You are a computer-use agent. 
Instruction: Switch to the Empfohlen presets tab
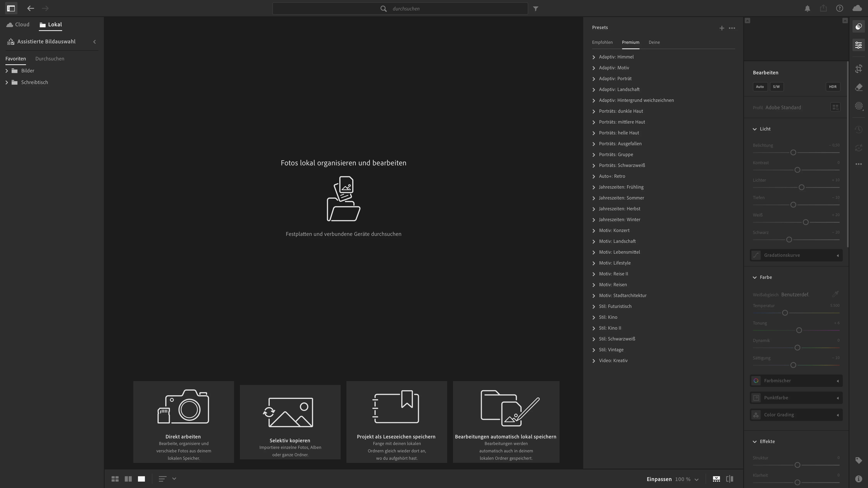click(x=602, y=42)
